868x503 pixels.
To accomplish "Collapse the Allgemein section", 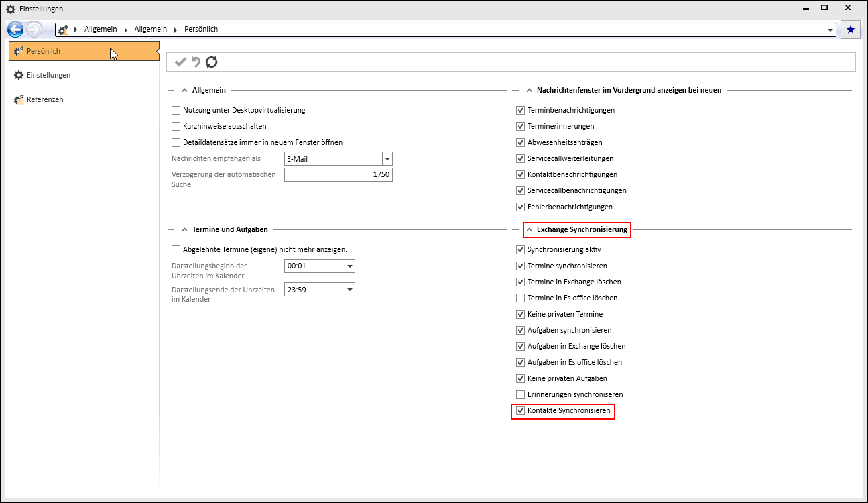I will click(x=184, y=90).
